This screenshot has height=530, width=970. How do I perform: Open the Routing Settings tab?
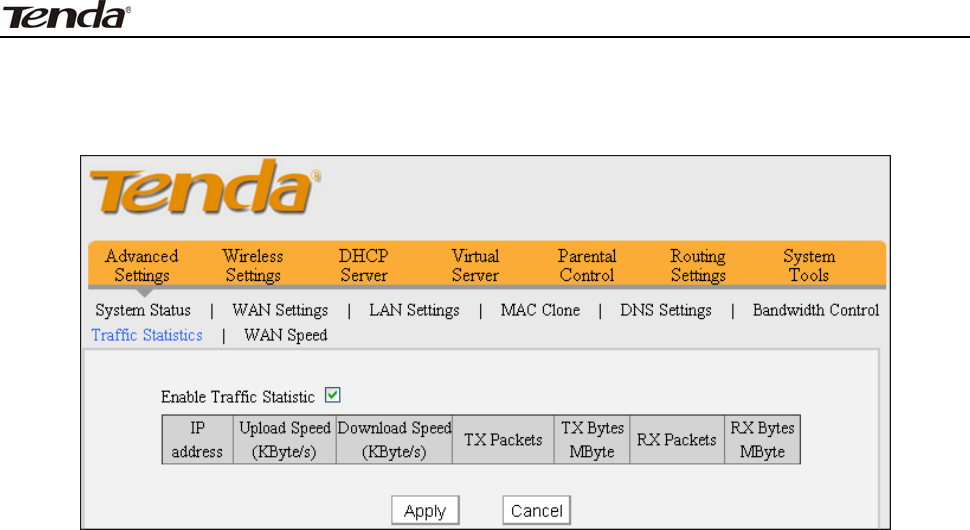click(698, 265)
